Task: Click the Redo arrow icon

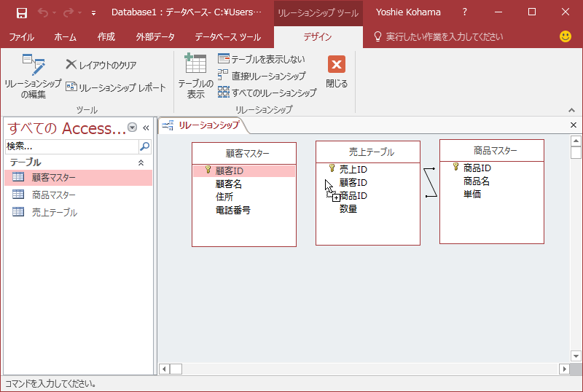Action: click(x=68, y=13)
